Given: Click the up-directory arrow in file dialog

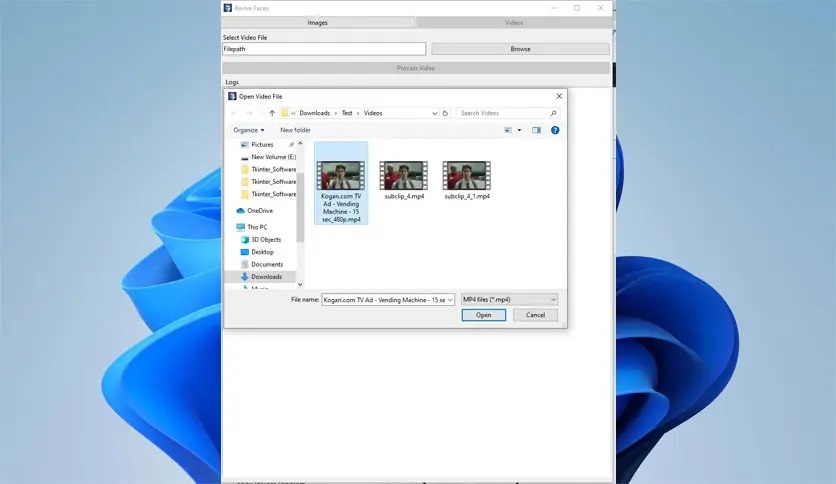Looking at the screenshot, I should click(x=272, y=113).
